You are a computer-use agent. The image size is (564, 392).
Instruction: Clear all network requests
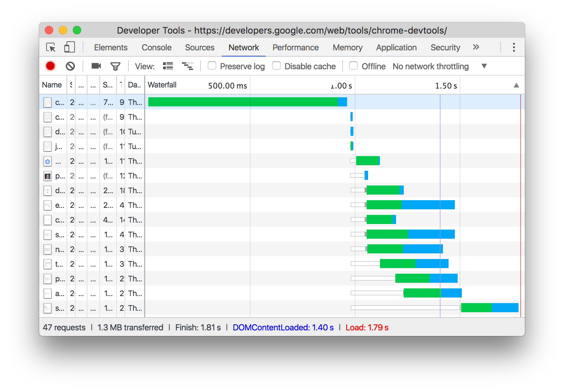tap(71, 66)
